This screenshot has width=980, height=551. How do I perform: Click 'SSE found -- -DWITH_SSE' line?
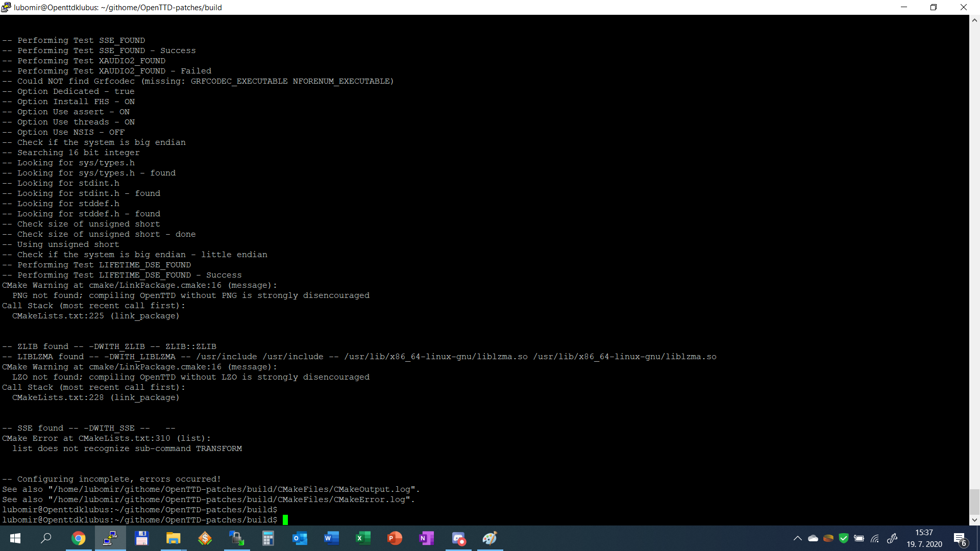pos(89,428)
